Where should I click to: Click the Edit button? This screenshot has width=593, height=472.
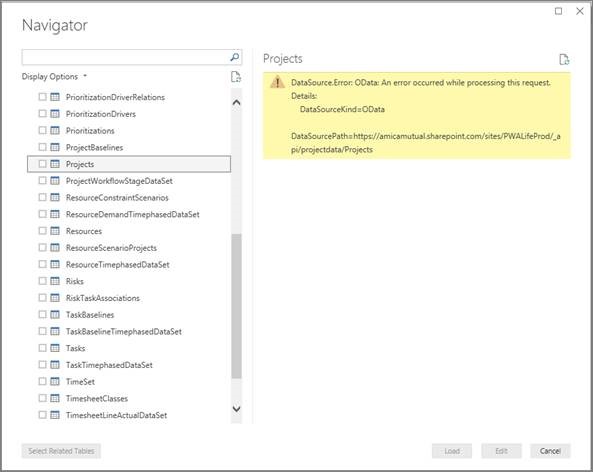pos(501,451)
